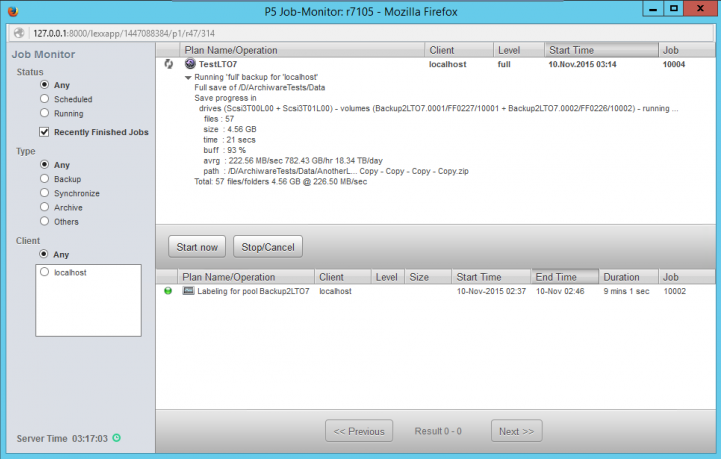
Task: Choose the Backup type radio button
Action: [x=45, y=179]
